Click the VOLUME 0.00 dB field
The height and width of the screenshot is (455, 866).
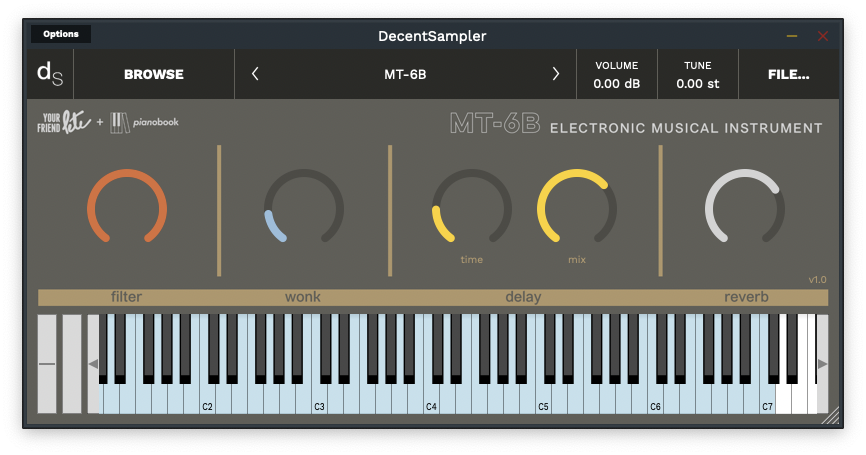coord(616,75)
